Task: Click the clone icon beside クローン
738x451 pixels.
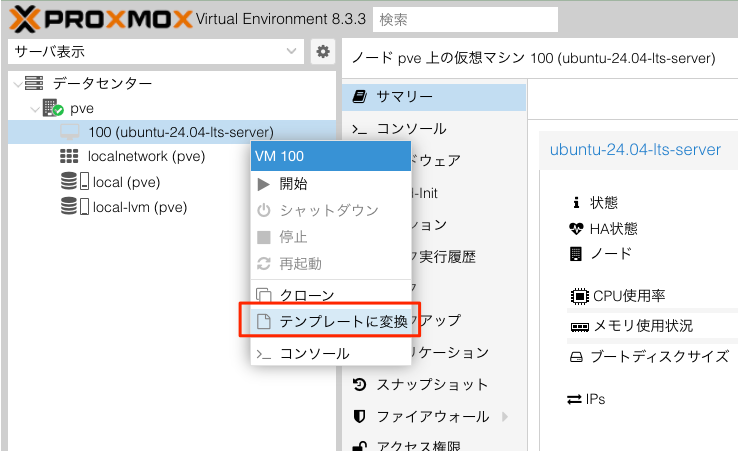Action: point(264,295)
